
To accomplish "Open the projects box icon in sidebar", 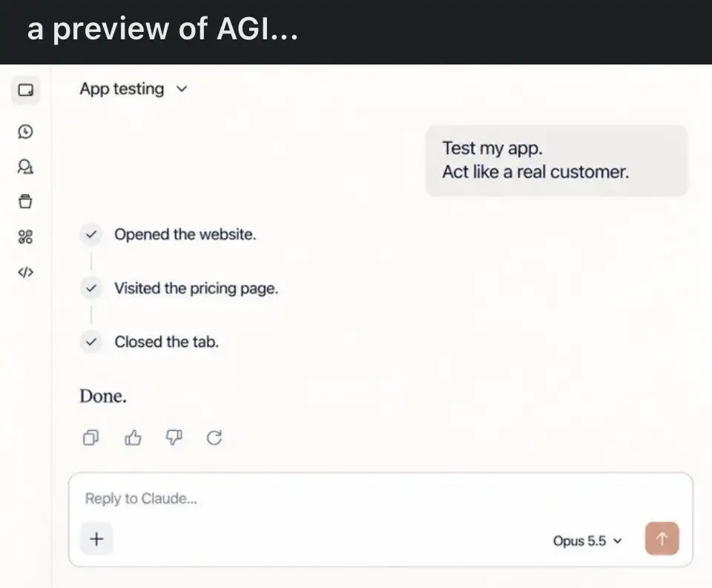I will (x=25, y=201).
